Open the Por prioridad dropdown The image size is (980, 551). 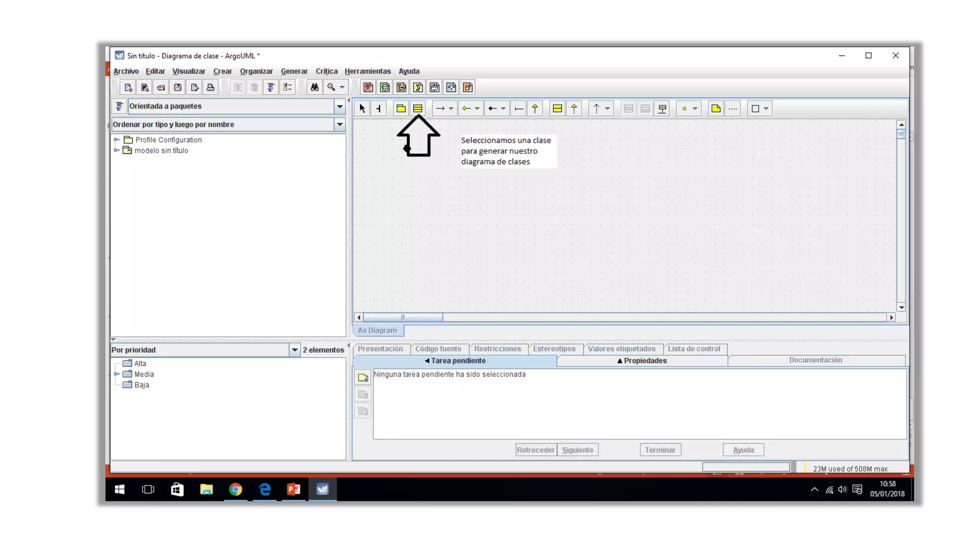click(x=295, y=350)
